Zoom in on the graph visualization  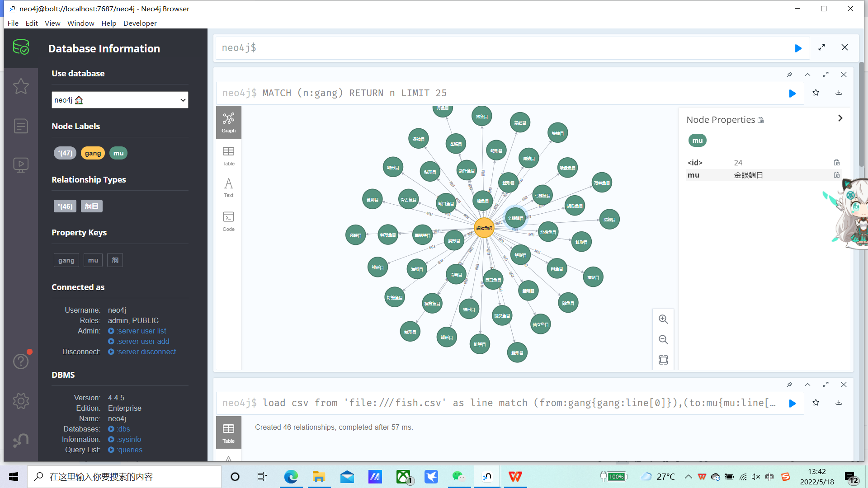pos(663,319)
